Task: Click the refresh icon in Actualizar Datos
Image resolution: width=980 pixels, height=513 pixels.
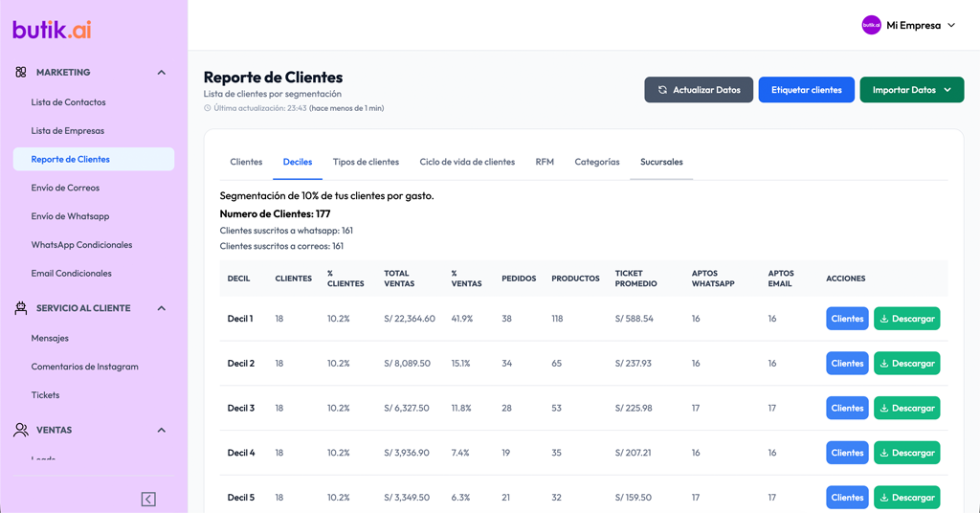Action: pyautogui.click(x=661, y=90)
